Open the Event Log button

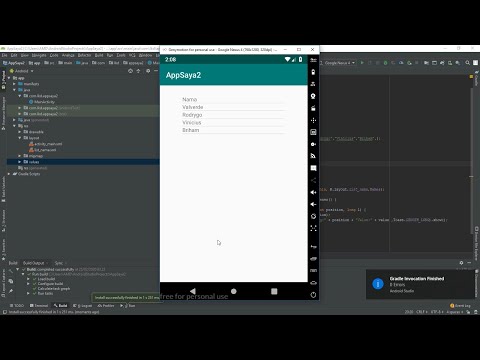tap(460, 305)
